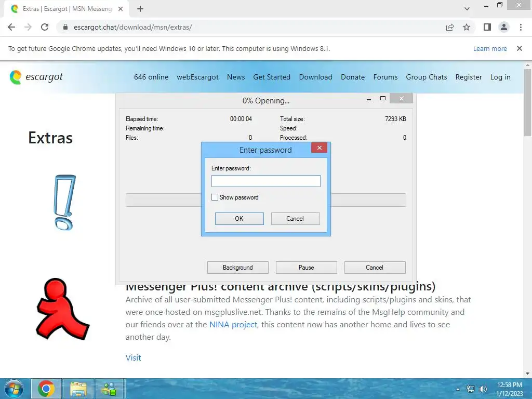Open the Windows Start button
The image size is (532, 399).
click(14, 389)
